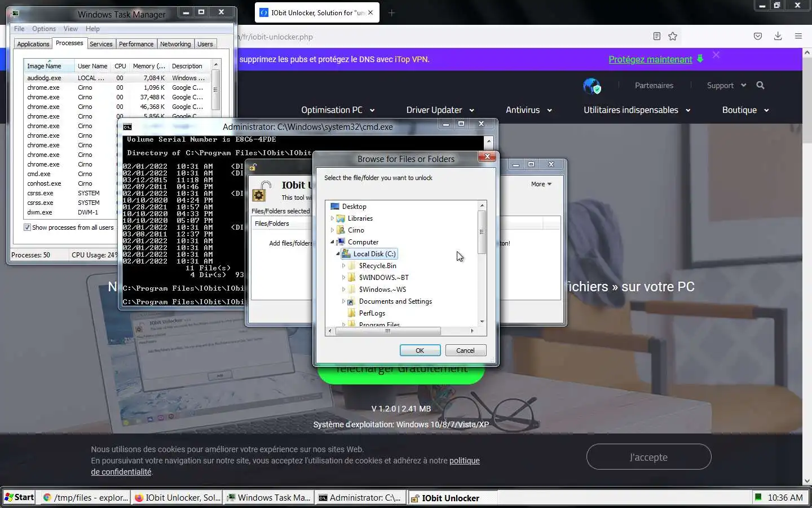Accept cookies with J'accepte button
812x508 pixels.
pyautogui.click(x=648, y=457)
